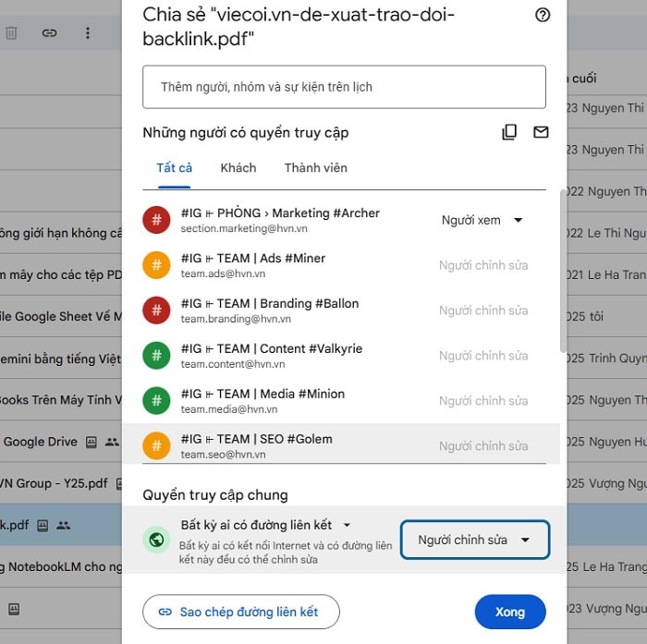This screenshot has width=647, height=644.
Task: Click the copy emails icon
Action: tap(509, 132)
